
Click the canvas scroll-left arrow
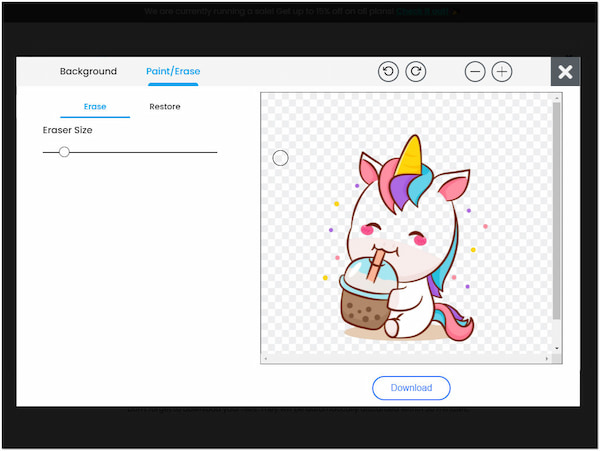(x=266, y=358)
